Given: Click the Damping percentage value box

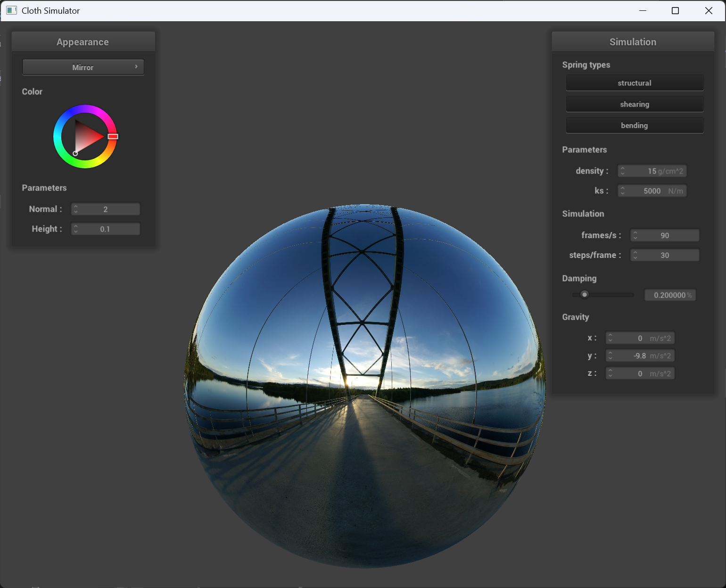Looking at the screenshot, I should point(670,295).
